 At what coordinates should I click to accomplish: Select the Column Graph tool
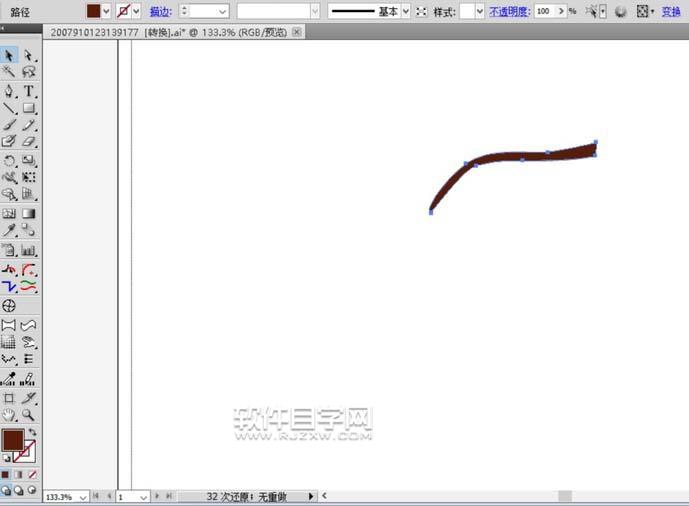[29, 250]
